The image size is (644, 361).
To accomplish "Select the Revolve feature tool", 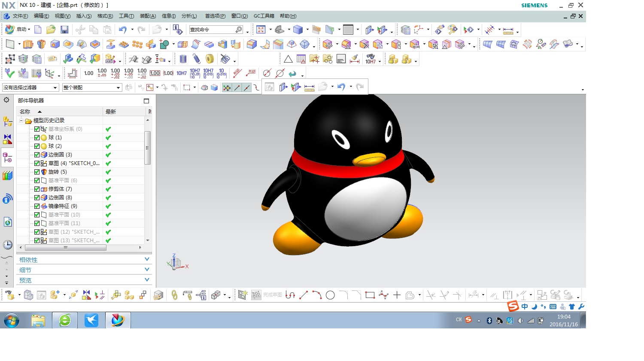I will 42,44.
